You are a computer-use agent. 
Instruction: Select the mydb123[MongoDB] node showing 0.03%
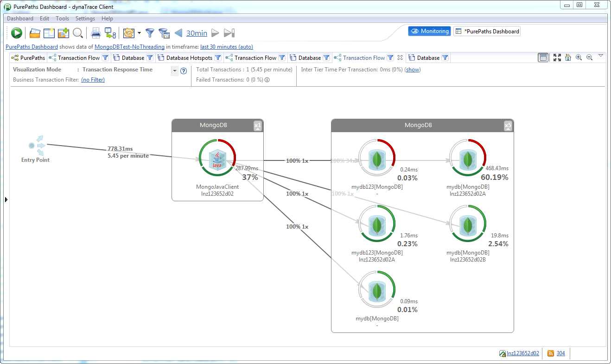[x=377, y=158]
